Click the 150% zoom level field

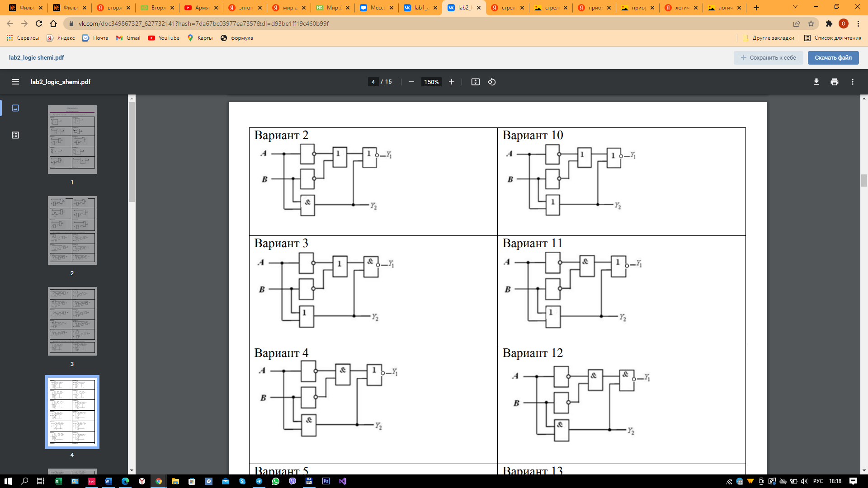431,82
